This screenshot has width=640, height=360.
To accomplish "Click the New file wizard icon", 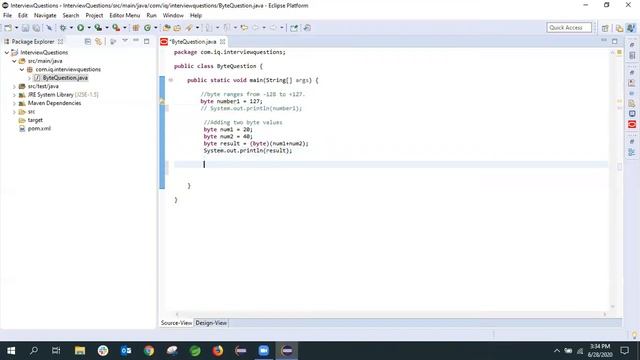I will [8, 28].
